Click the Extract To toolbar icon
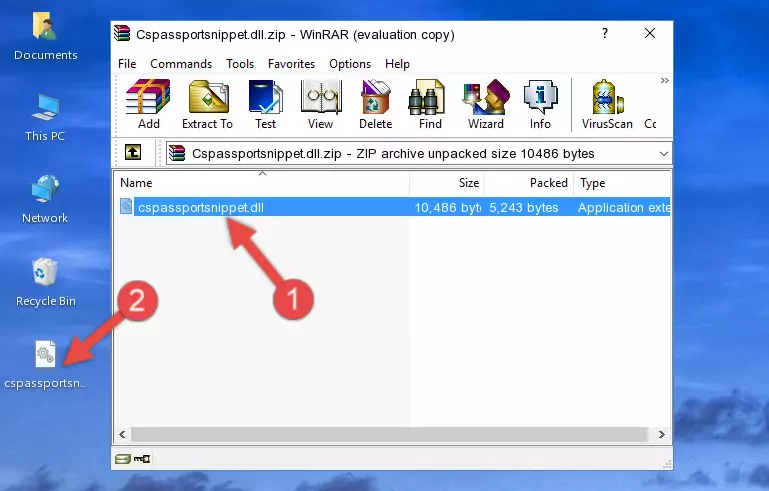The image size is (769, 491). 207,104
